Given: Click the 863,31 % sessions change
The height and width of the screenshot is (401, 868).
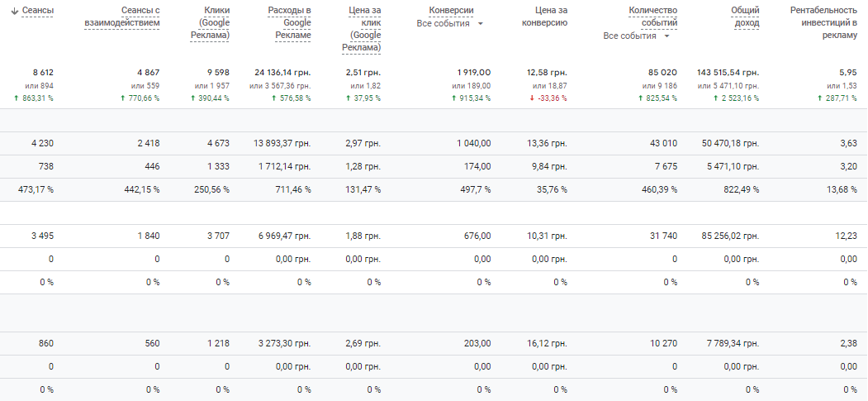Looking at the screenshot, I should click(x=35, y=98).
